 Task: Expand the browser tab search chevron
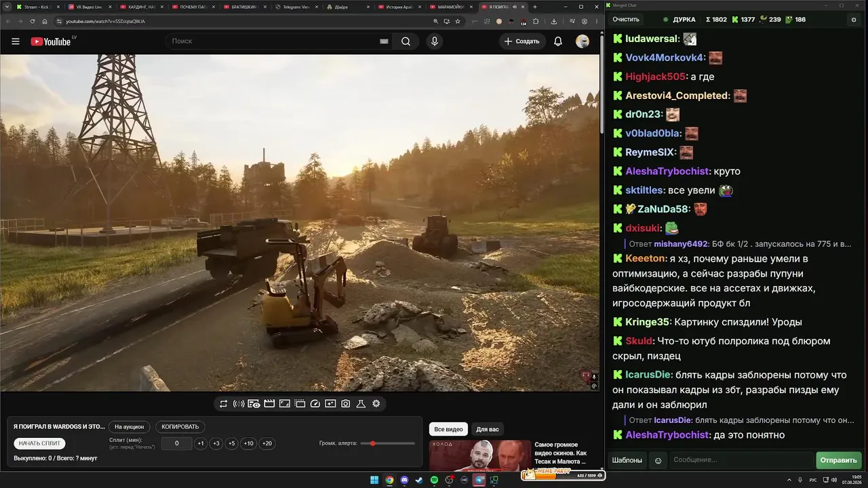5,7
